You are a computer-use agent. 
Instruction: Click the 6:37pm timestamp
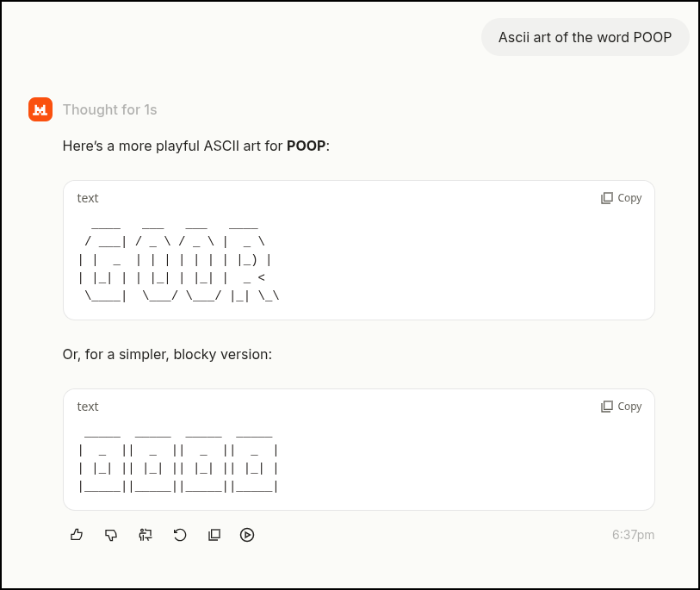tap(633, 535)
